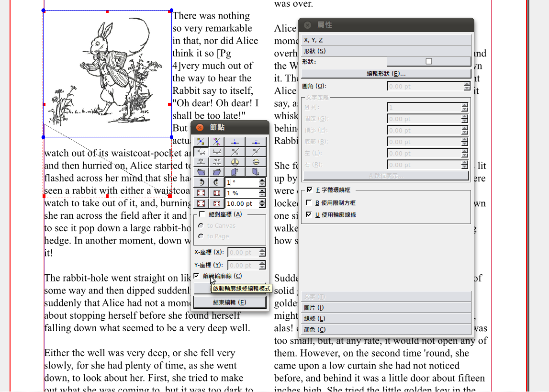Shrink the path by the percentage shown
The height and width of the screenshot is (392, 549).
(x=217, y=193)
